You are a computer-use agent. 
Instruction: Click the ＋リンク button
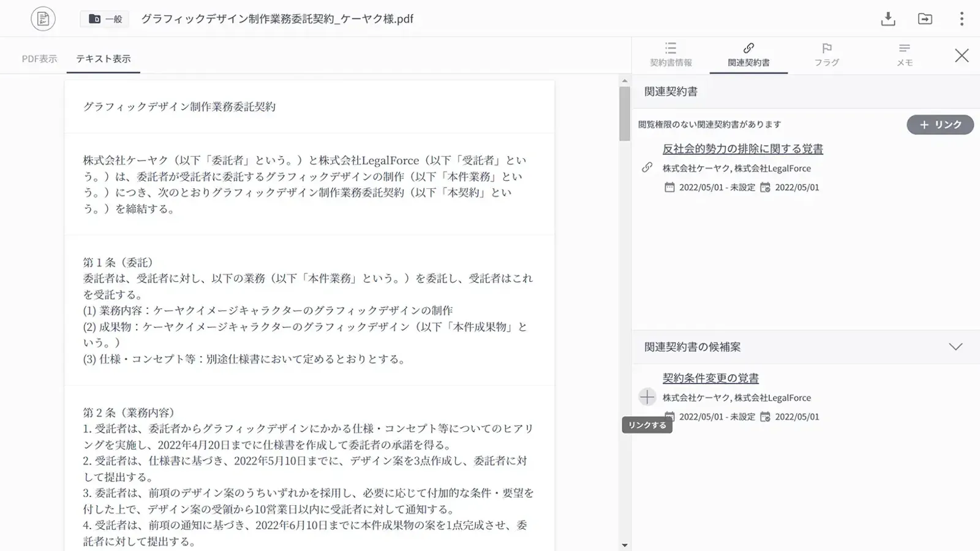(940, 124)
